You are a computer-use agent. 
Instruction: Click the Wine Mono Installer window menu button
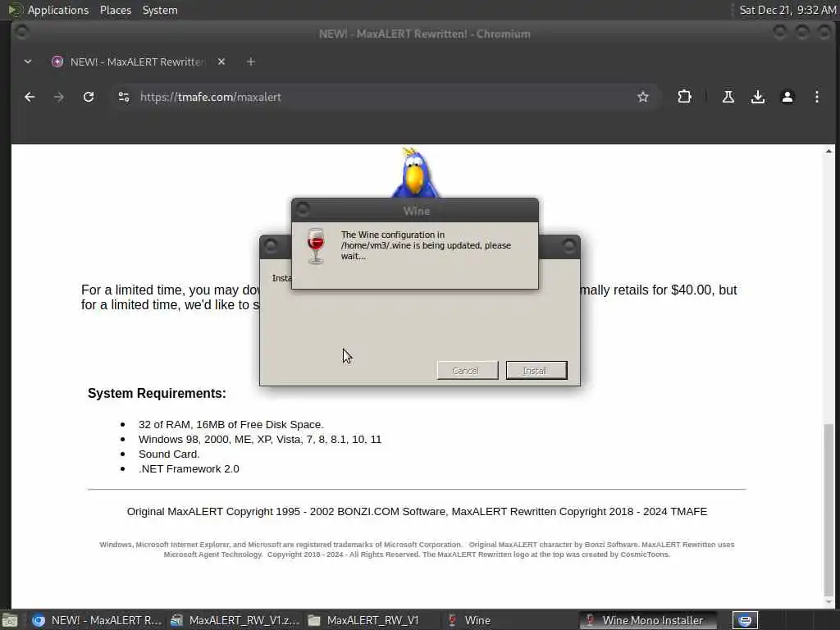(271, 246)
